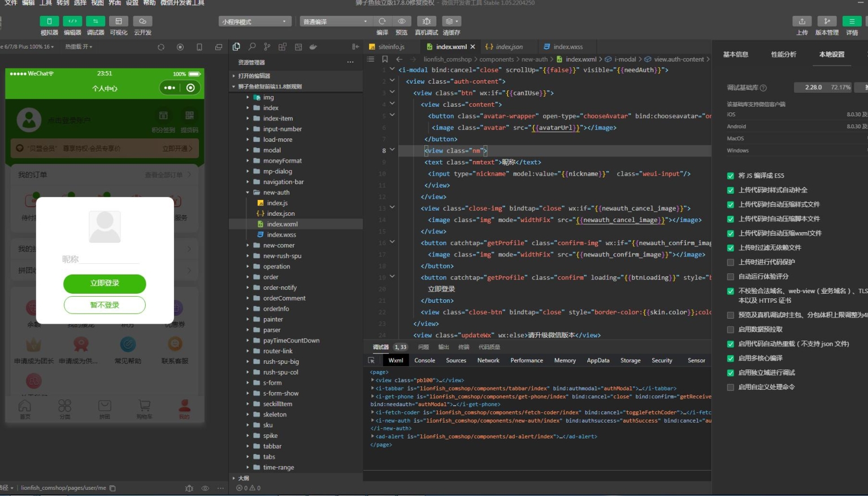Click the 上传 upload icon
This screenshot has height=496, width=868.
[802, 21]
